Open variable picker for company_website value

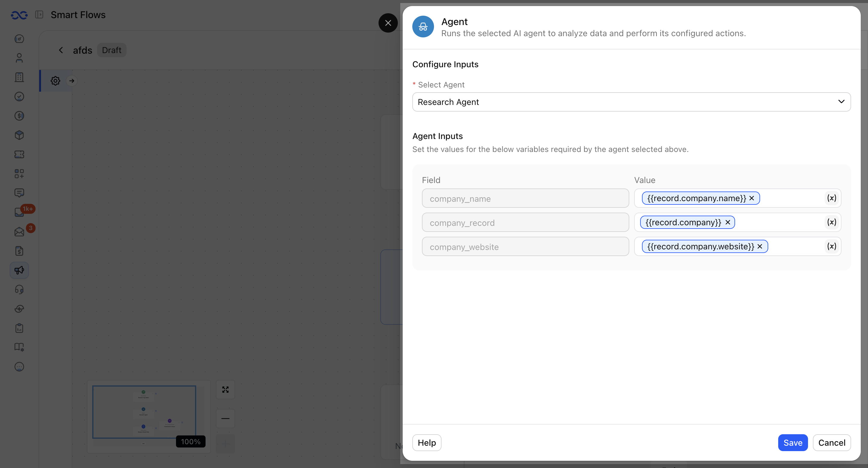tap(831, 246)
